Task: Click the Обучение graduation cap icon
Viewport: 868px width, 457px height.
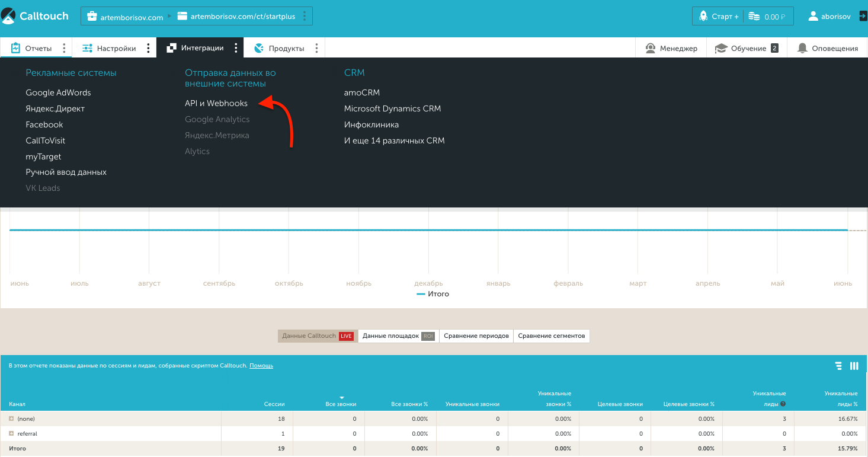Action: (x=721, y=48)
